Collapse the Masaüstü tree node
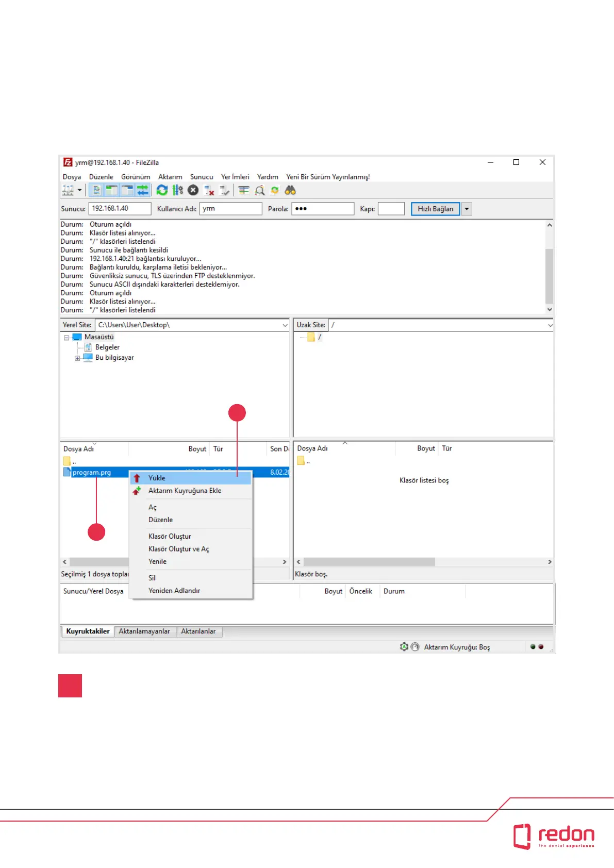 coord(67,338)
